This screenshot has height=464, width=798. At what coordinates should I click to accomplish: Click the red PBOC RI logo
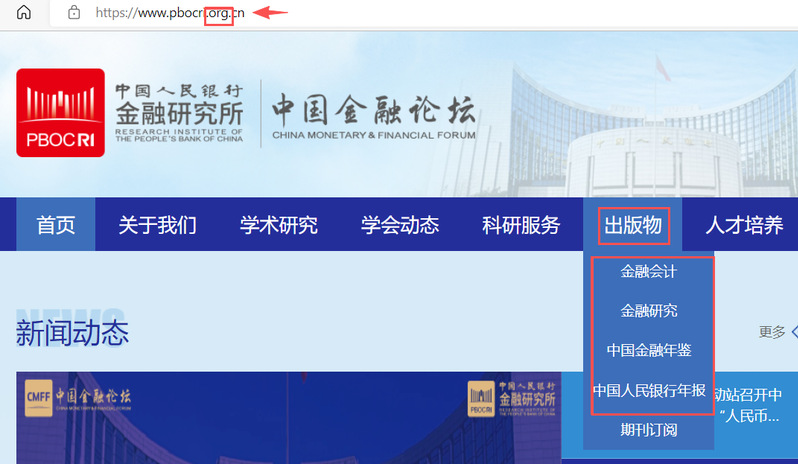click(60, 113)
